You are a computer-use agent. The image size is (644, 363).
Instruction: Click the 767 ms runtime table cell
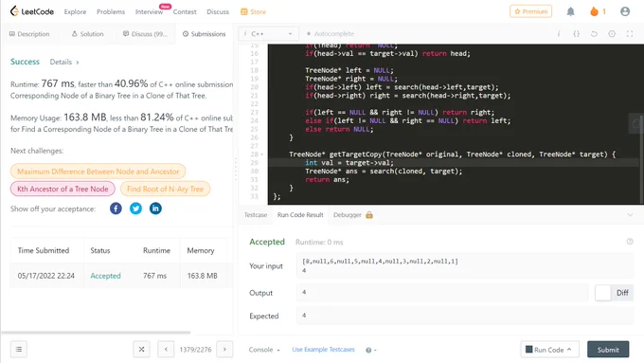[x=154, y=276]
